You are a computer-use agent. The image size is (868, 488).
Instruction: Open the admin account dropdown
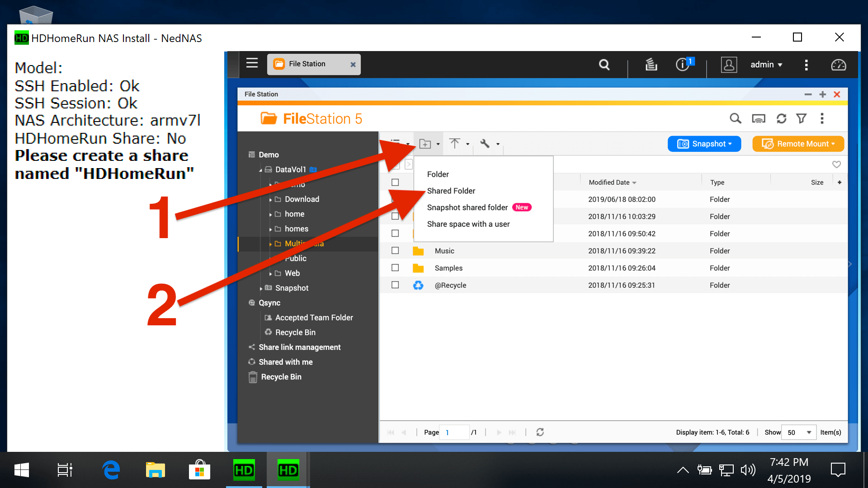[x=766, y=65]
